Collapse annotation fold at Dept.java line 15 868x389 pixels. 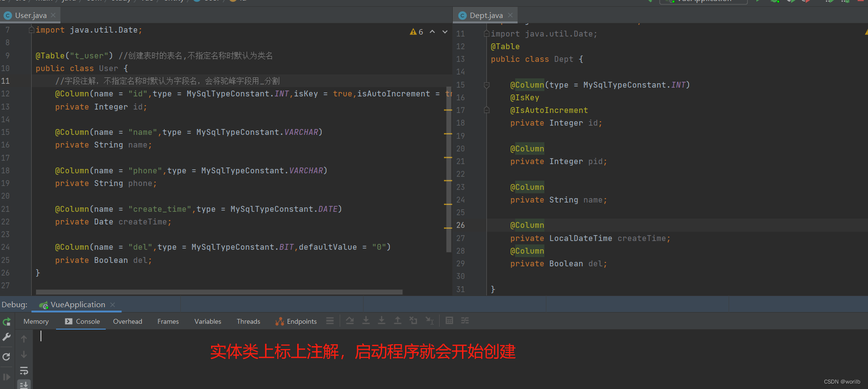[x=486, y=85]
